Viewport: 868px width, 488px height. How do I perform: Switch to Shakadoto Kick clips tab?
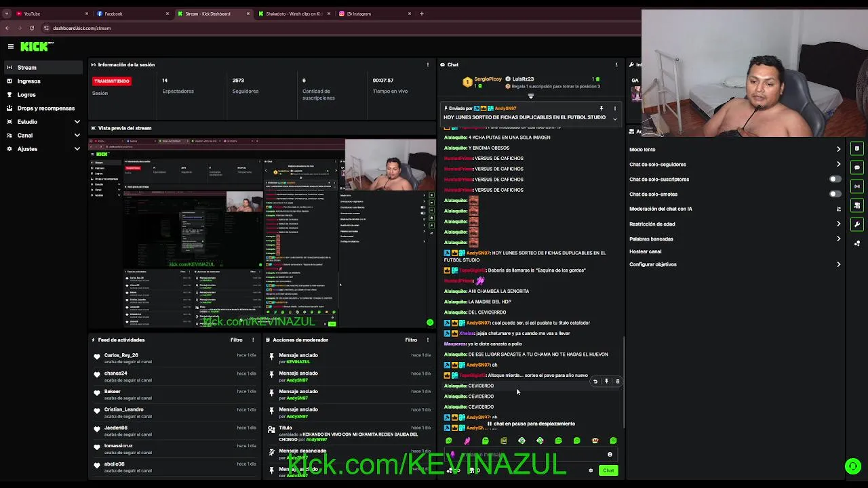point(293,14)
